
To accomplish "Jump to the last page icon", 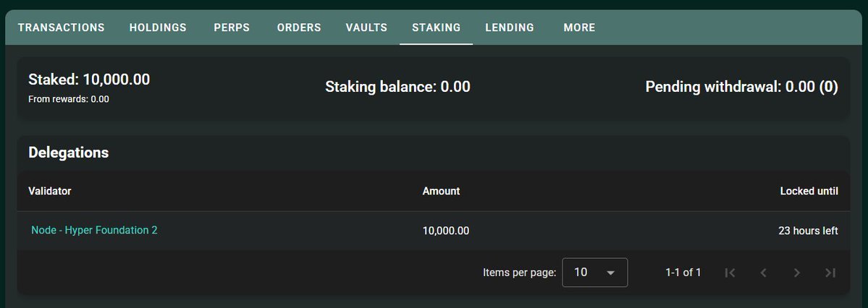I will click(830, 273).
